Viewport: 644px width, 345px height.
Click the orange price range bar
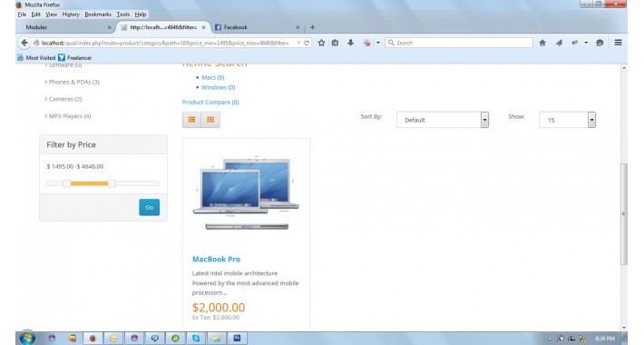point(89,183)
